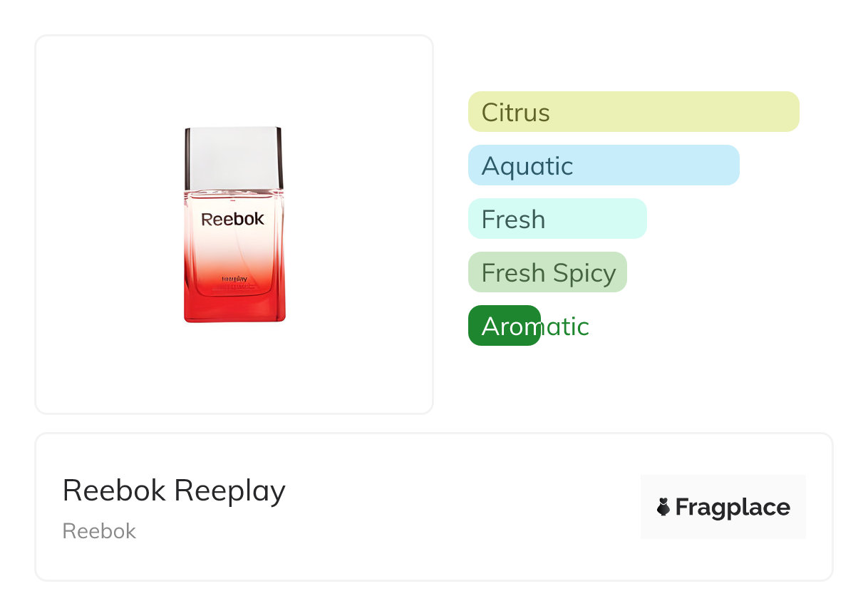Open the Reebok Reeplay title link
The height and width of the screenshot is (616, 868).
tap(174, 491)
